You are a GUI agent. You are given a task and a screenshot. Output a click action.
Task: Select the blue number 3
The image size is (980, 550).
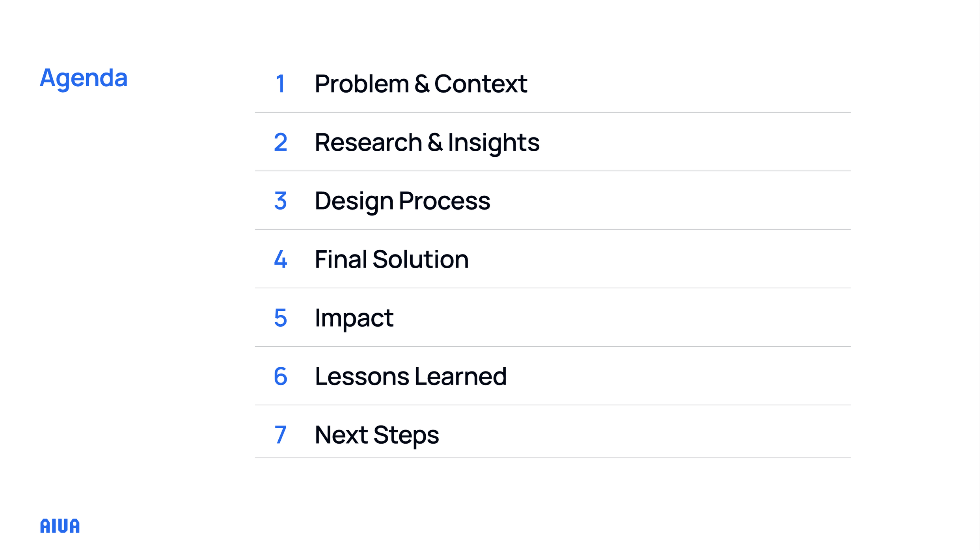pyautogui.click(x=280, y=201)
